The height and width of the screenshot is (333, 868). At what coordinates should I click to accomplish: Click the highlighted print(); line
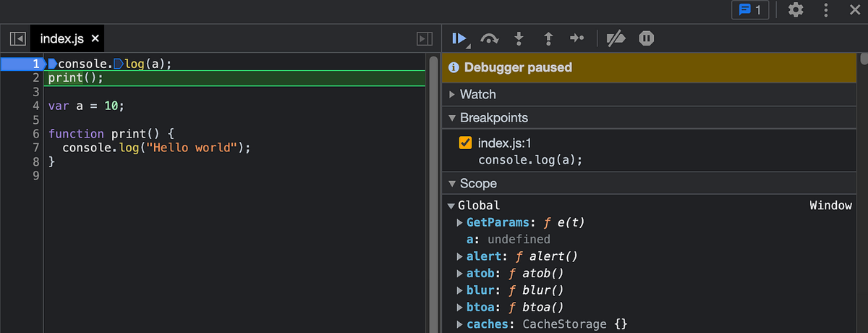[234, 78]
